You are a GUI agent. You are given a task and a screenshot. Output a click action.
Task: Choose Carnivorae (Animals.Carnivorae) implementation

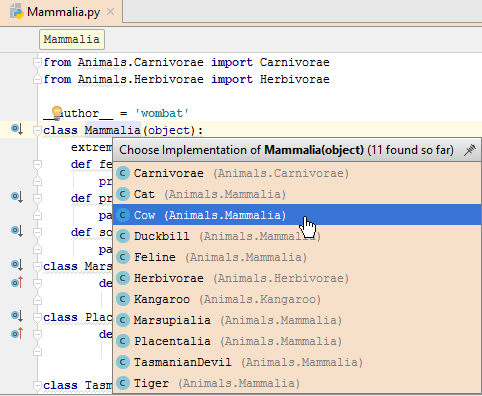click(x=297, y=173)
